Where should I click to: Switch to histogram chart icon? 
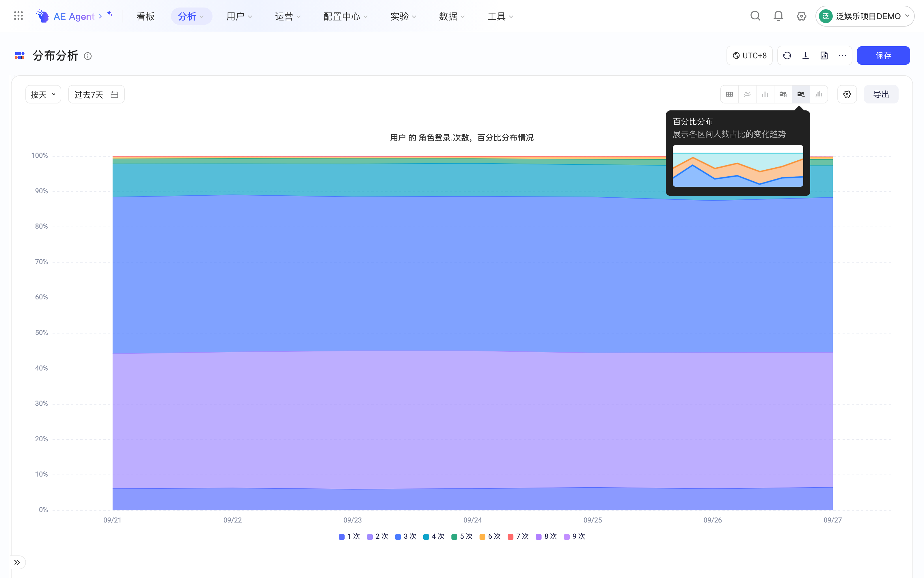819,95
